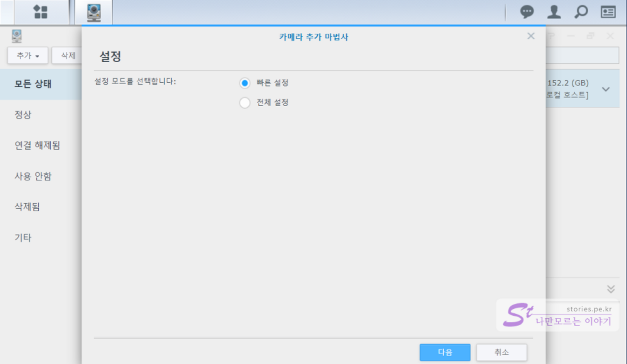Click the 다음 button
627x364 pixels.
coord(445,353)
